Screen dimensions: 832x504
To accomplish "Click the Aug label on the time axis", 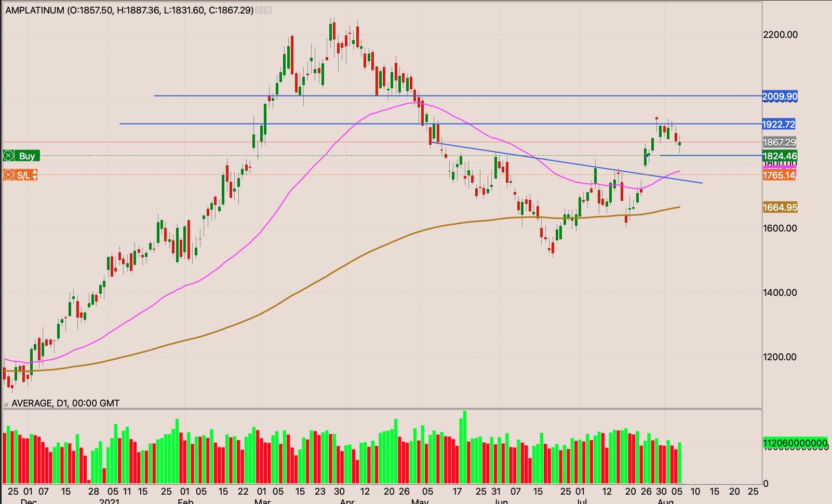I will tap(665, 501).
